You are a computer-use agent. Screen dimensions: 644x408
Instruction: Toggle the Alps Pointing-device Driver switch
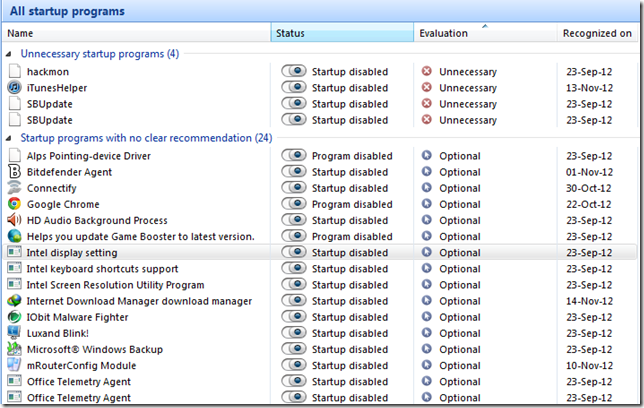[294, 155]
